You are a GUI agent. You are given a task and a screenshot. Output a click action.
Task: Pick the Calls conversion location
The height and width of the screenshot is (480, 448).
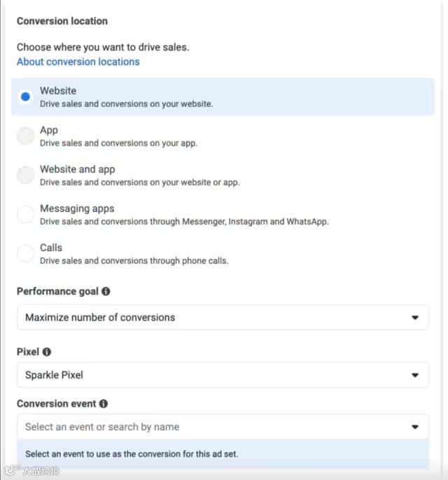point(25,253)
